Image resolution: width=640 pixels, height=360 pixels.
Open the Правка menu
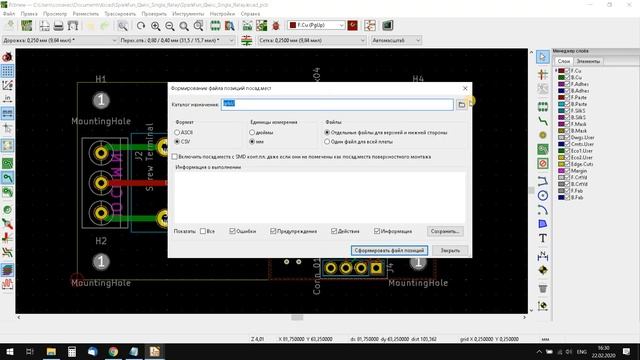click(29, 14)
